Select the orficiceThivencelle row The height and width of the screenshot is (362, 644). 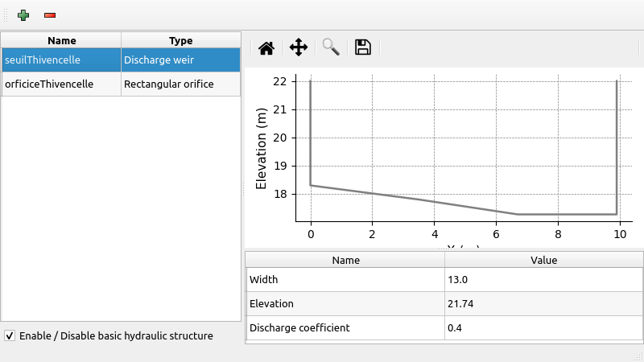coord(61,84)
